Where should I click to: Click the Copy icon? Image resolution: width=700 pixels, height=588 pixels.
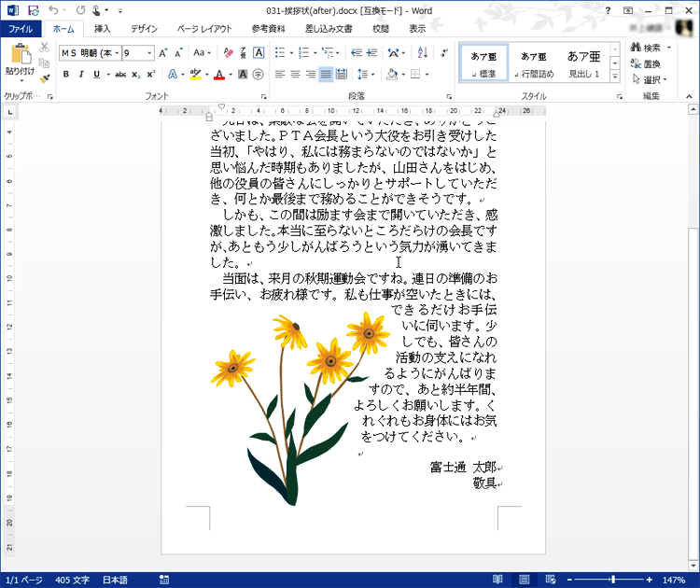(44, 63)
